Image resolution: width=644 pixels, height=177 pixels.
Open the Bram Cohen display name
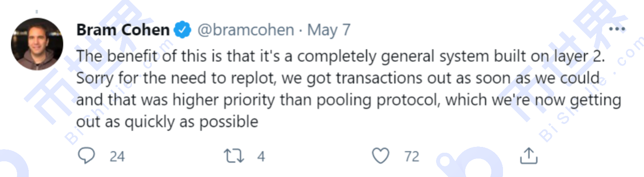[123, 31]
